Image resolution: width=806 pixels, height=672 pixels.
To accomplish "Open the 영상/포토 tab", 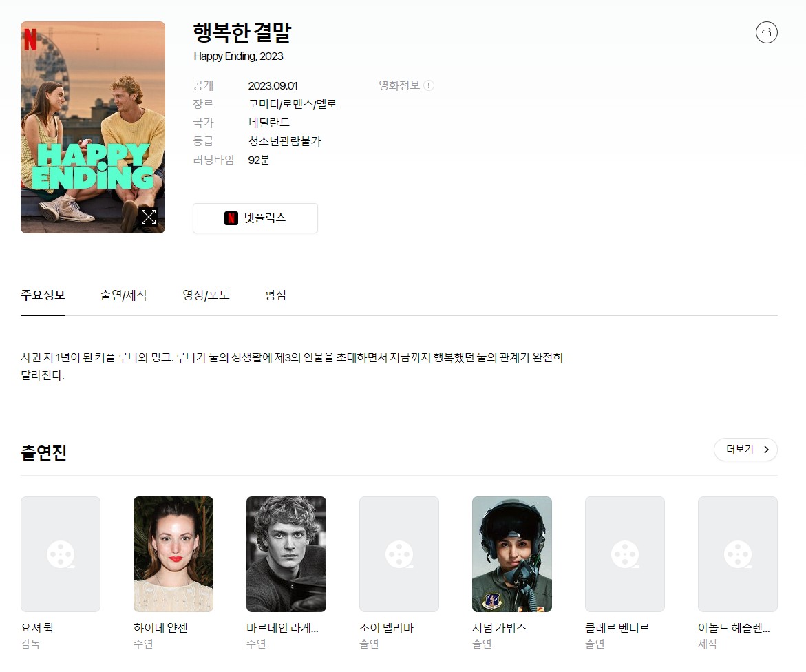I will pos(206,295).
